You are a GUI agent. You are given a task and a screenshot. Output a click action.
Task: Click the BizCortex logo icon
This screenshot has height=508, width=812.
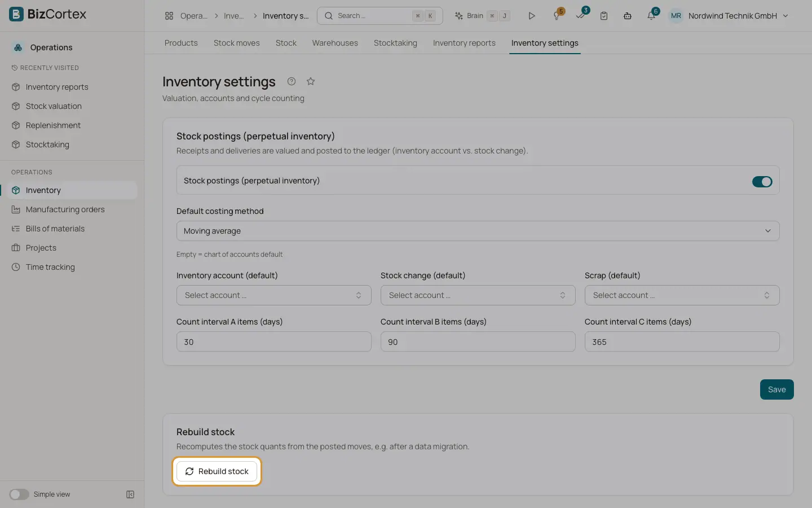(x=16, y=14)
